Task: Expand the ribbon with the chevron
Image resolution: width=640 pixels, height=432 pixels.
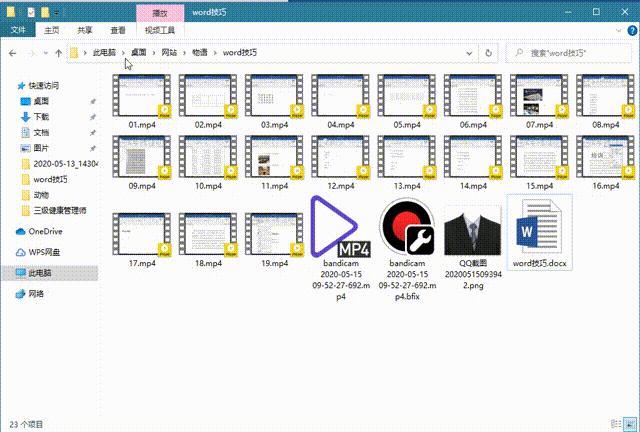Action: 618,30
